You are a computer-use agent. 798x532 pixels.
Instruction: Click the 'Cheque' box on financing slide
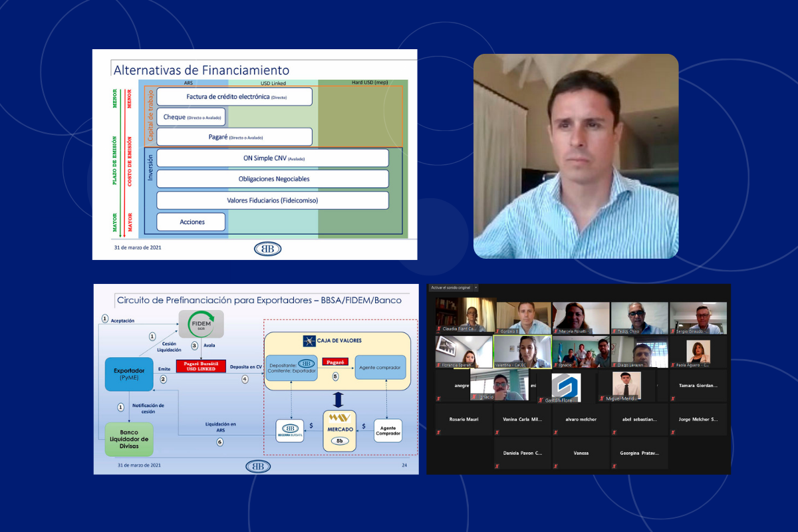point(191,117)
